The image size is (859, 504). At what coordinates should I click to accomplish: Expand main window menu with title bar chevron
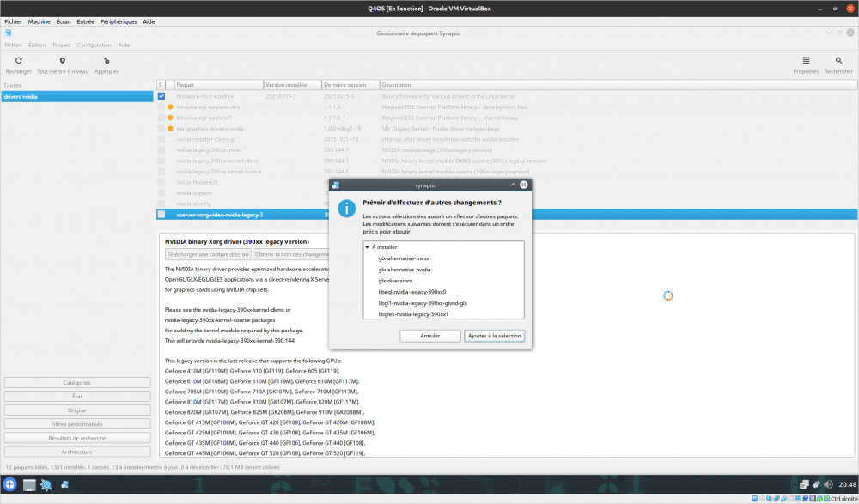click(828, 33)
